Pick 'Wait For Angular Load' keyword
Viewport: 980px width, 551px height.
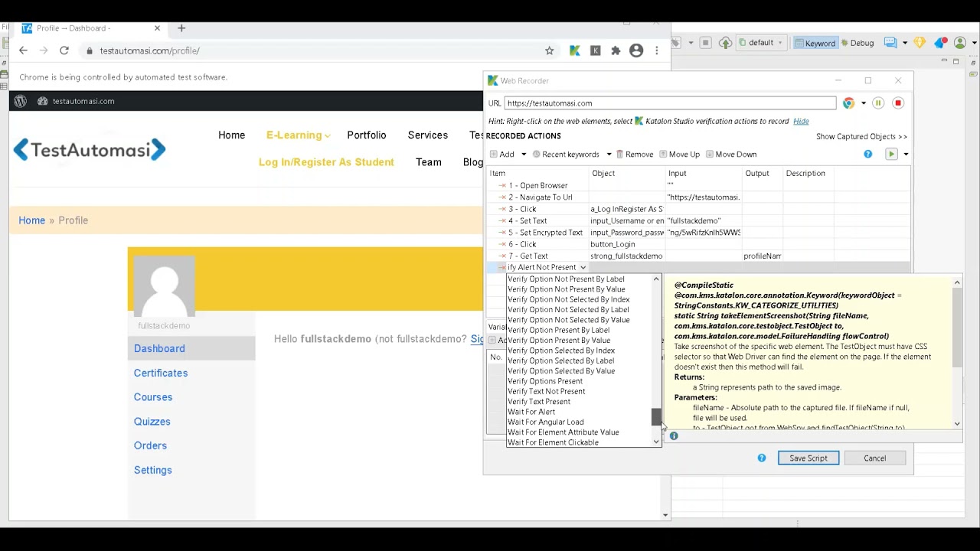[545, 422]
